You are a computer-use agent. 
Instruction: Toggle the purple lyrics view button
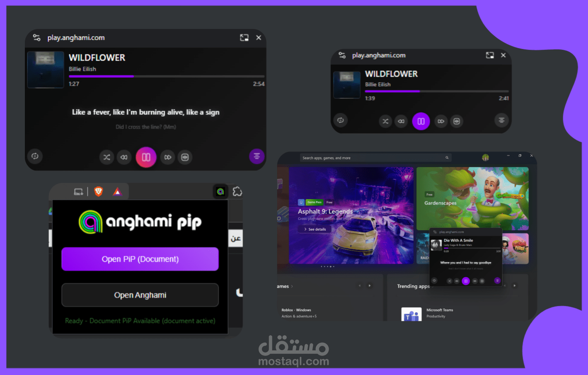pos(257,156)
